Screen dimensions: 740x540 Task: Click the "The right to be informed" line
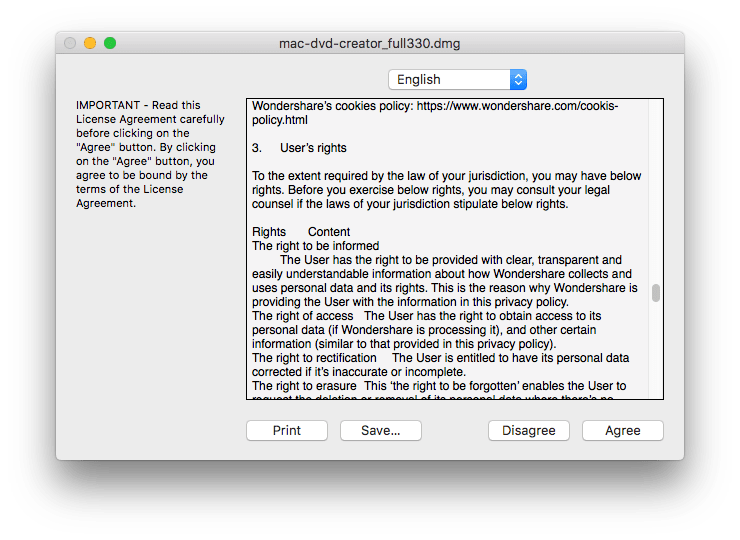[315, 246]
